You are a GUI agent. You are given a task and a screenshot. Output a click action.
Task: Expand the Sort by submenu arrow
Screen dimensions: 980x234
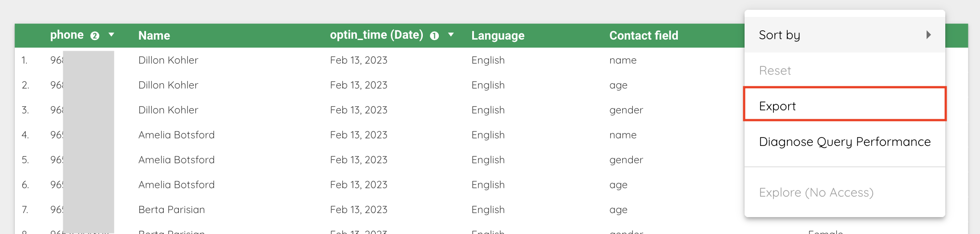point(928,35)
